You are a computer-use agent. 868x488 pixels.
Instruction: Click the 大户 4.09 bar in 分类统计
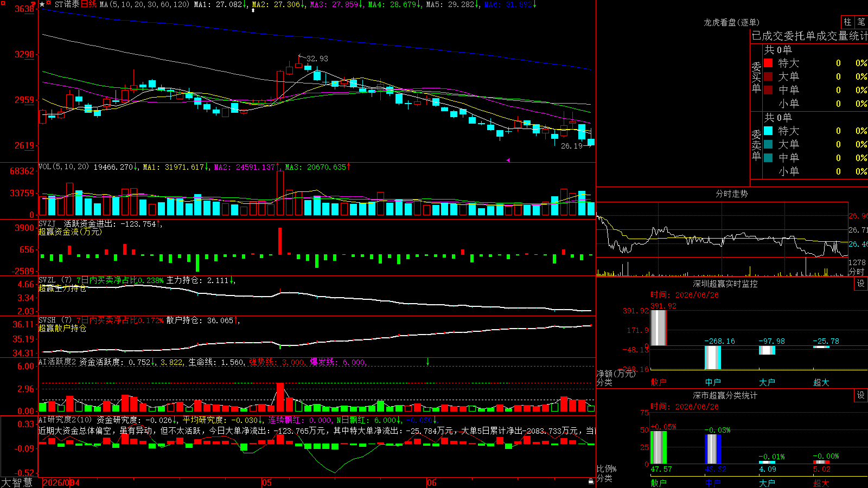pyautogui.click(x=767, y=463)
